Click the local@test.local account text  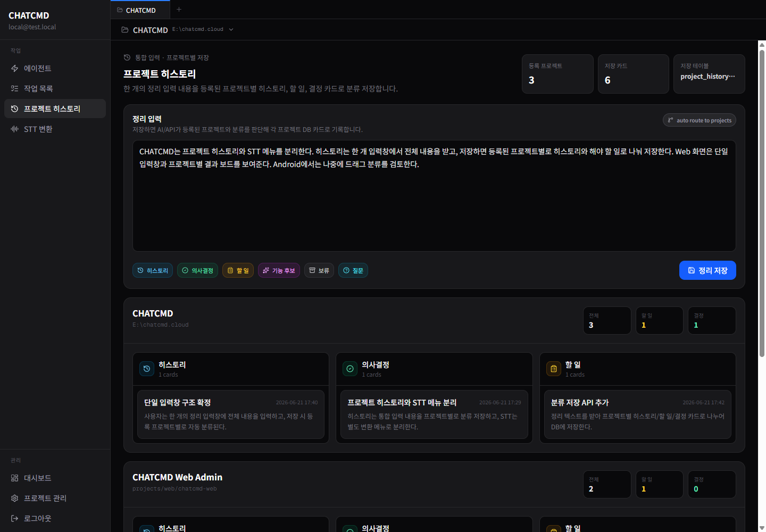(x=32, y=27)
